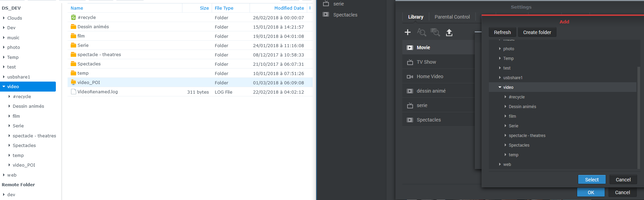Click the DS_DEV root label
This screenshot has width=644, height=200.
click(11, 8)
